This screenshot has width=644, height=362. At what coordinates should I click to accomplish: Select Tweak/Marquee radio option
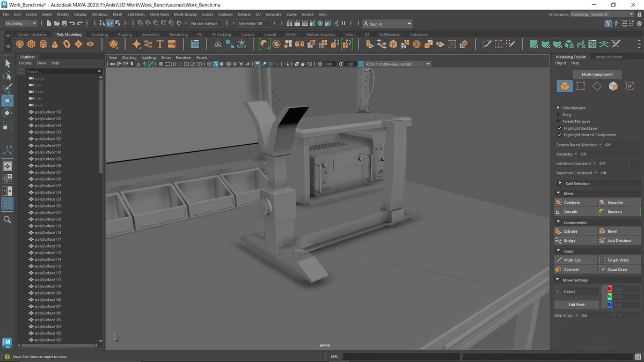[x=559, y=121]
